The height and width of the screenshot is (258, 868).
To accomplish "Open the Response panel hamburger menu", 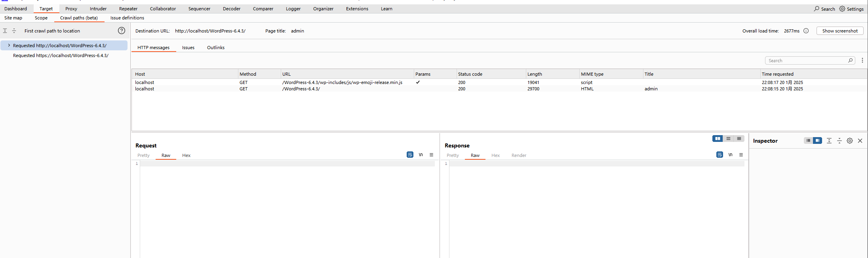I will point(741,155).
